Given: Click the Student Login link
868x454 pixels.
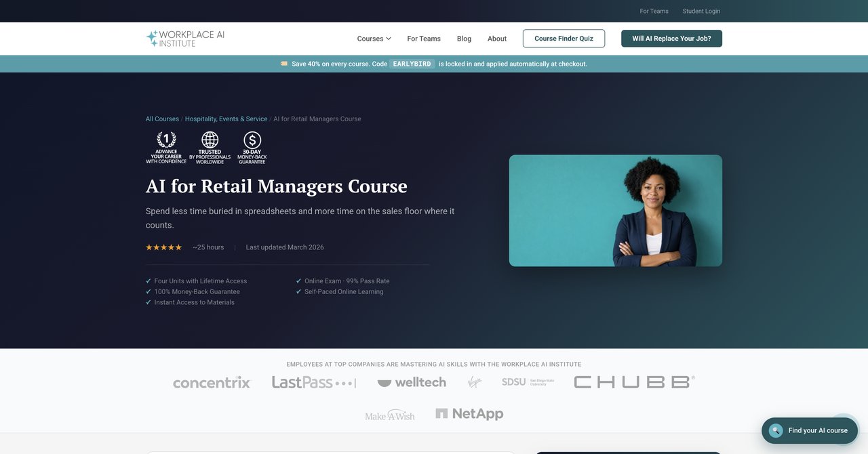Looking at the screenshot, I should (x=701, y=11).
